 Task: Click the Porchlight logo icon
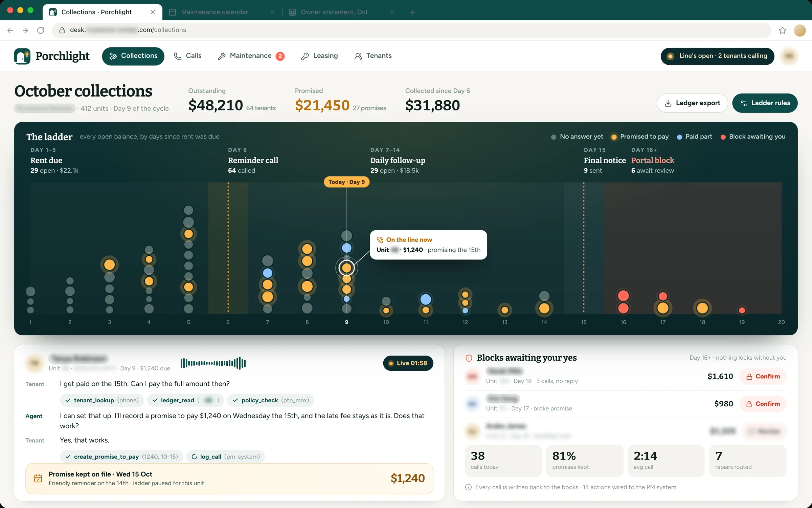click(22, 56)
